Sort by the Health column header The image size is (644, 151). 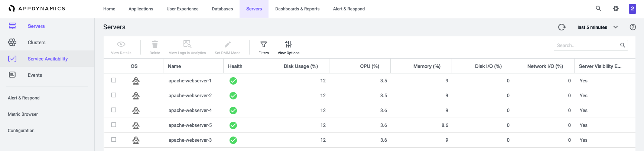(235, 66)
